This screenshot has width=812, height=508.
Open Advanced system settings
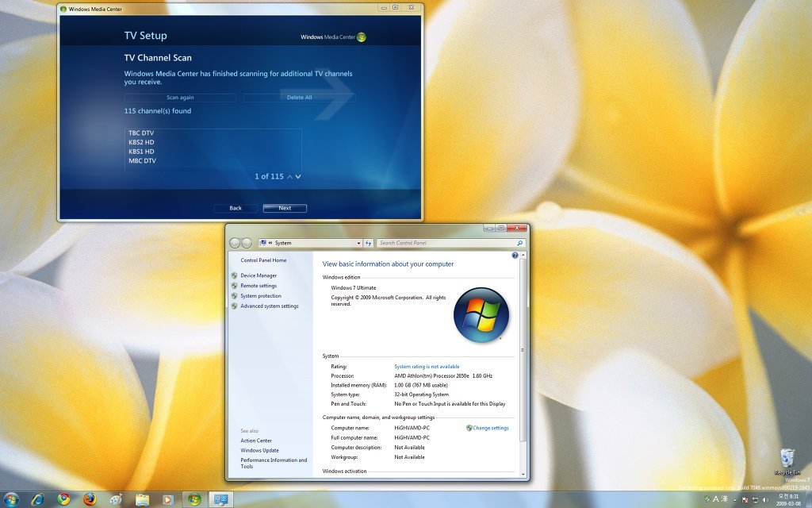point(270,306)
